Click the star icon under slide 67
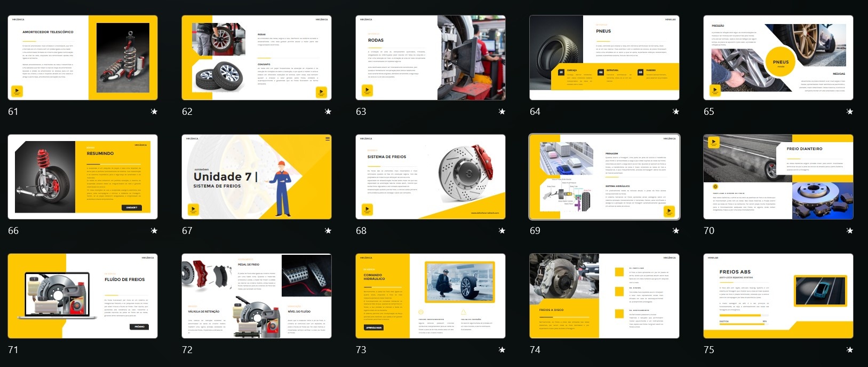This screenshot has width=868, height=367. (x=328, y=231)
